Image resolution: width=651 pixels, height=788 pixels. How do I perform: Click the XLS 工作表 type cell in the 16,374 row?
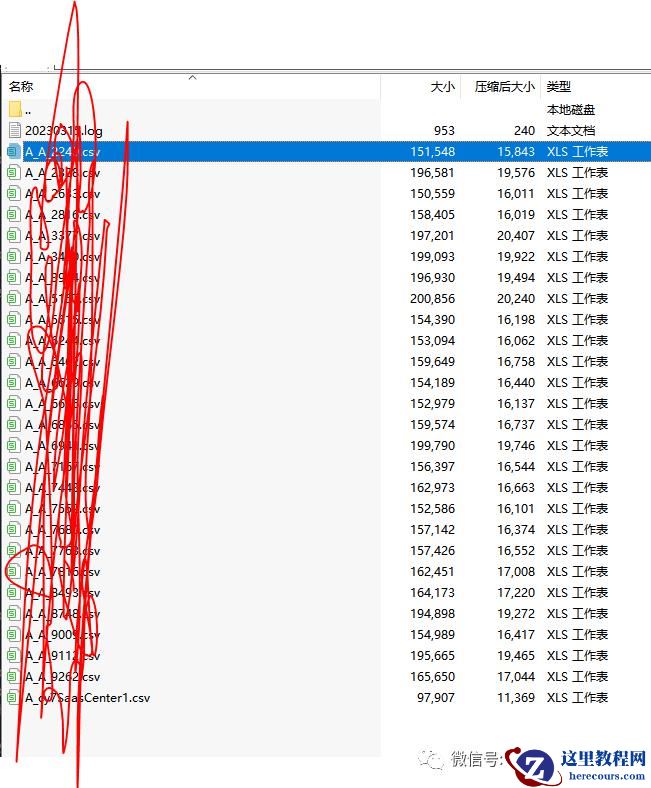coord(578,530)
